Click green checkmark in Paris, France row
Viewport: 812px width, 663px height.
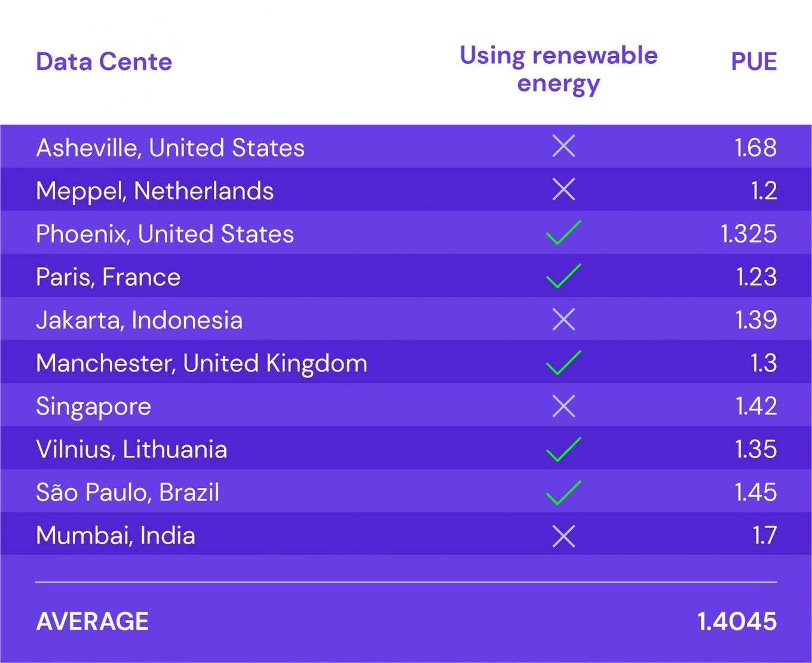pyautogui.click(x=563, y=275)
